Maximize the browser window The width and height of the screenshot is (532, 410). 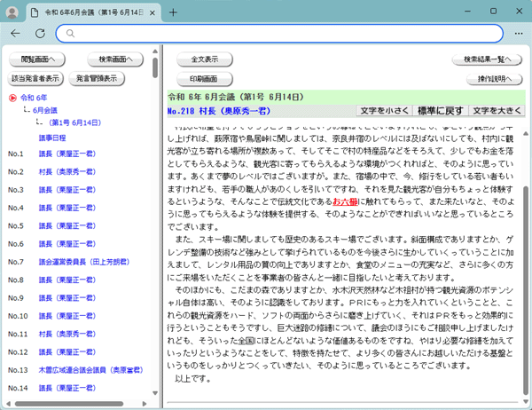click(493, 12)
